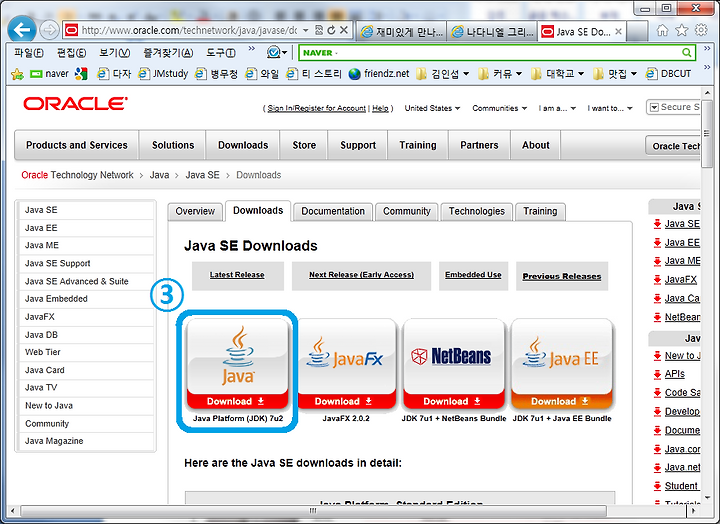
Task: Open the 맛집 favorites folder dropdown
Action: [x=615, y=74]
